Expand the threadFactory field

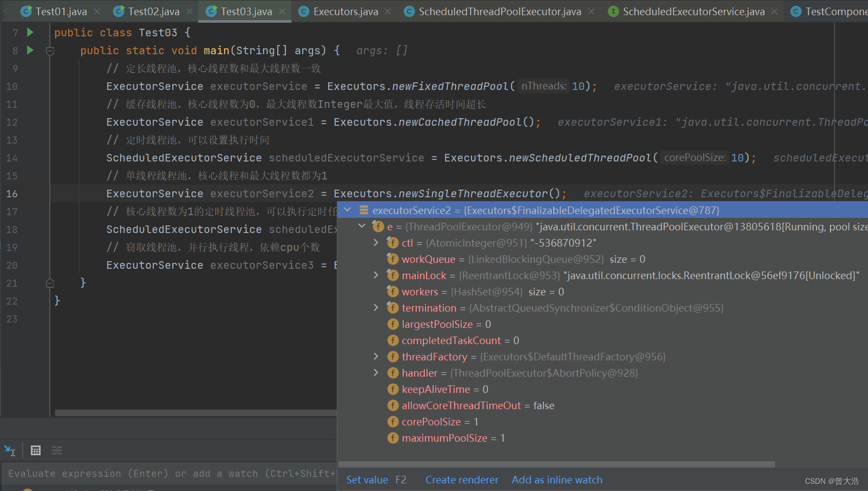(376, 356)
